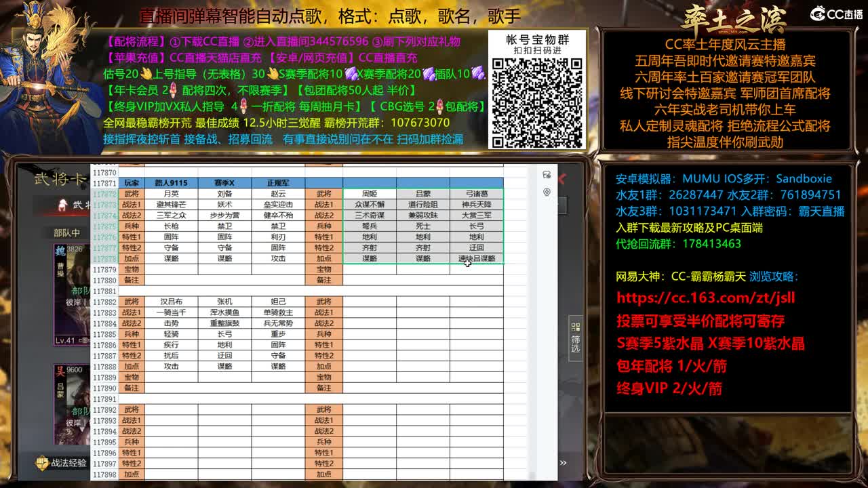Viewport: 868px width, 488px height.
Task: Click the QR code image for 帐号宝物群
Action: pyautogui.click(x=537, y=102)
